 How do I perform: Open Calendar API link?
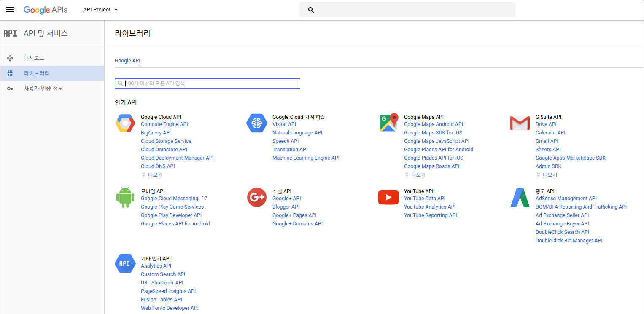click(550, 133)
